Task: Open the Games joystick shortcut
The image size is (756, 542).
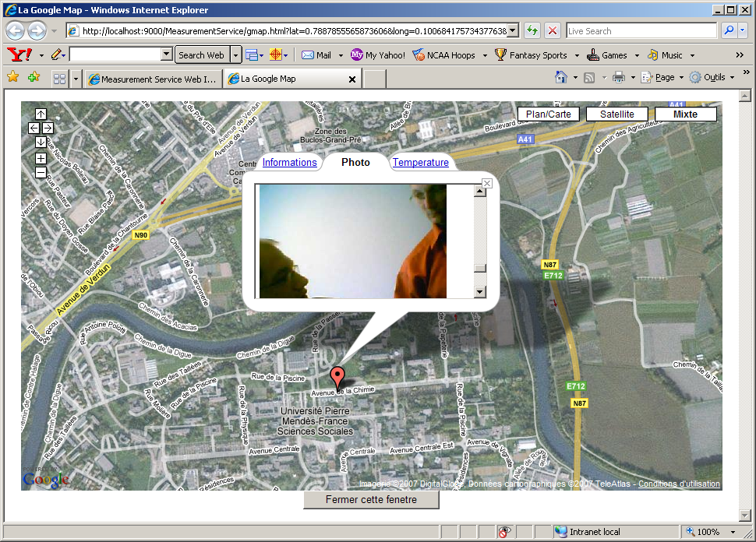Action: point(607,55)
